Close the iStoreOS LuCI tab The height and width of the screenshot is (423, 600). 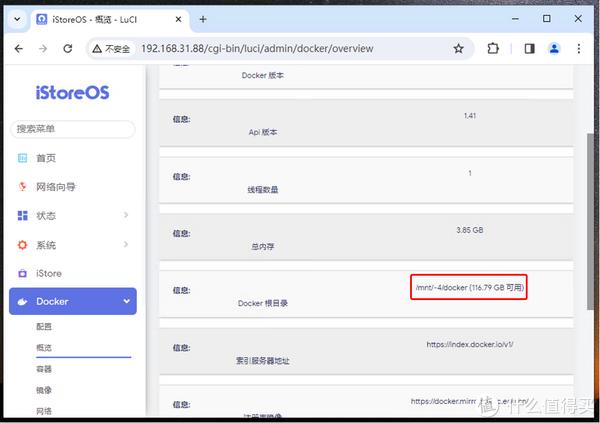178,19
